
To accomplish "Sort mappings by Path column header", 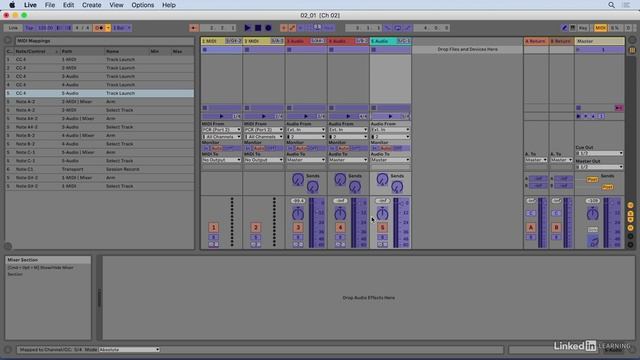I will (82, 51).
